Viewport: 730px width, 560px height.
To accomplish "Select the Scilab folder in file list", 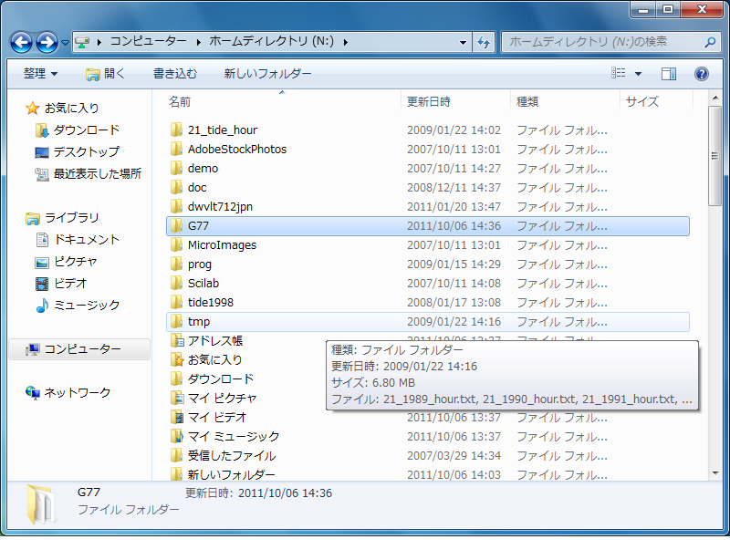I will click(x=203, y=283).
